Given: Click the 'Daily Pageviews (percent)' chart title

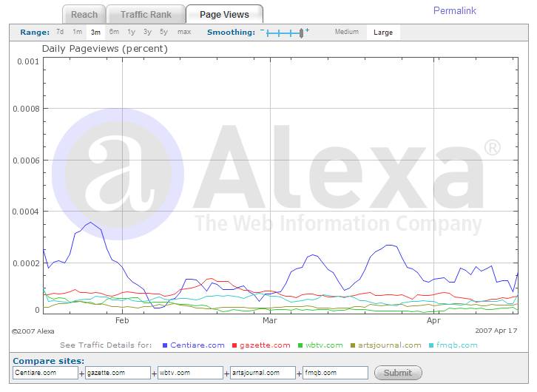Looking at the screenshot, I should pos(105,49).
